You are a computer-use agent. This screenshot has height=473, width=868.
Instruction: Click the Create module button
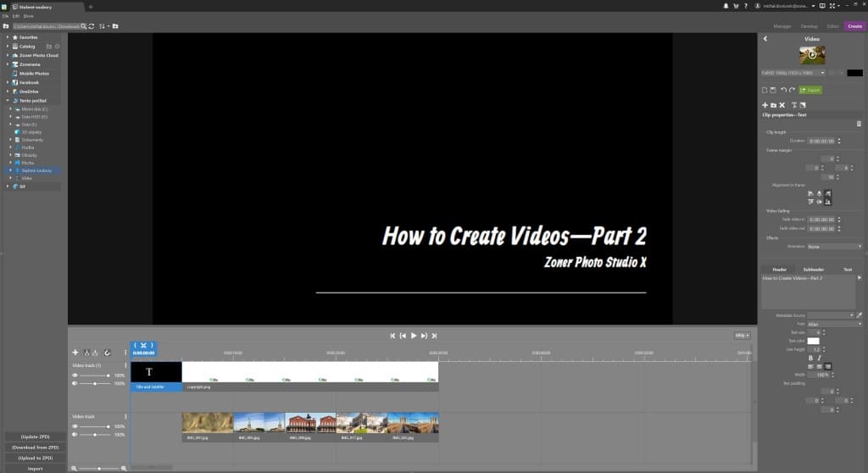point(854,26)
